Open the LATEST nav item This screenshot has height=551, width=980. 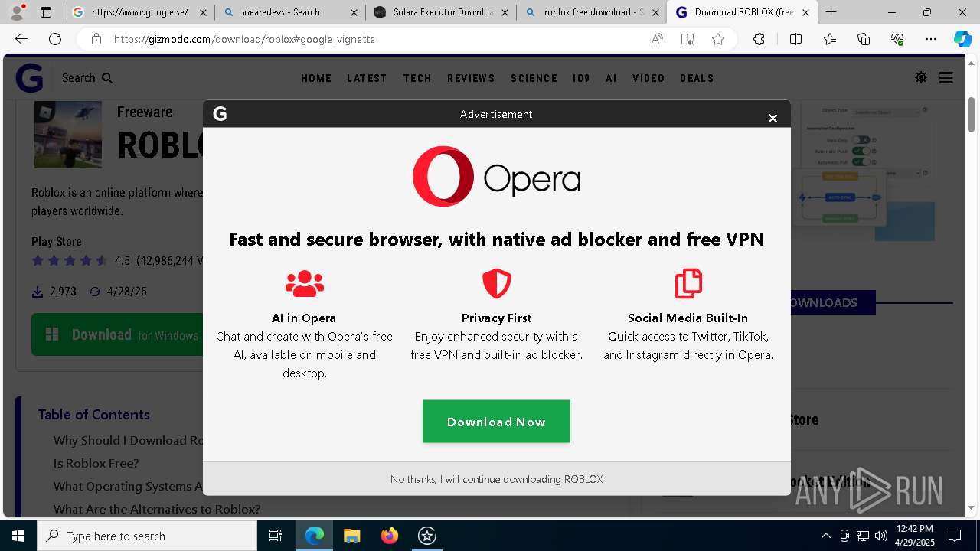tap(367, 78)
